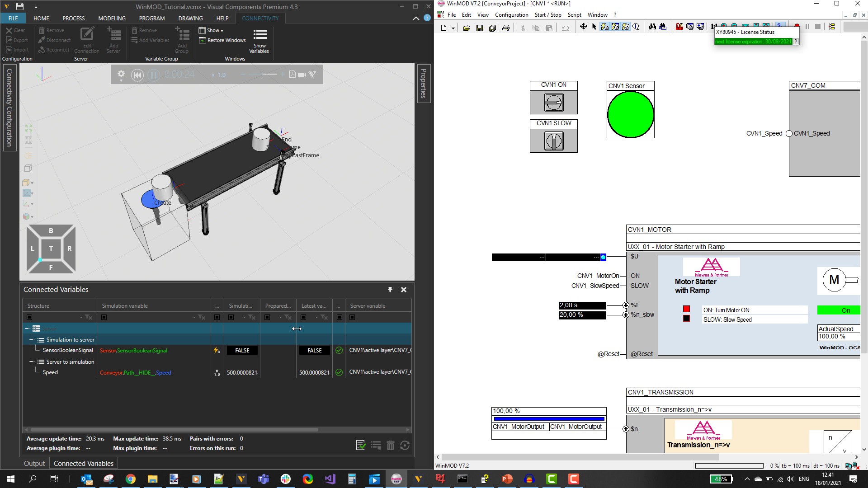Viewport: 868px width, 488px height.
Task: Toggle the CVN1 ON rotary switch
Action: [x=553, y=102]
